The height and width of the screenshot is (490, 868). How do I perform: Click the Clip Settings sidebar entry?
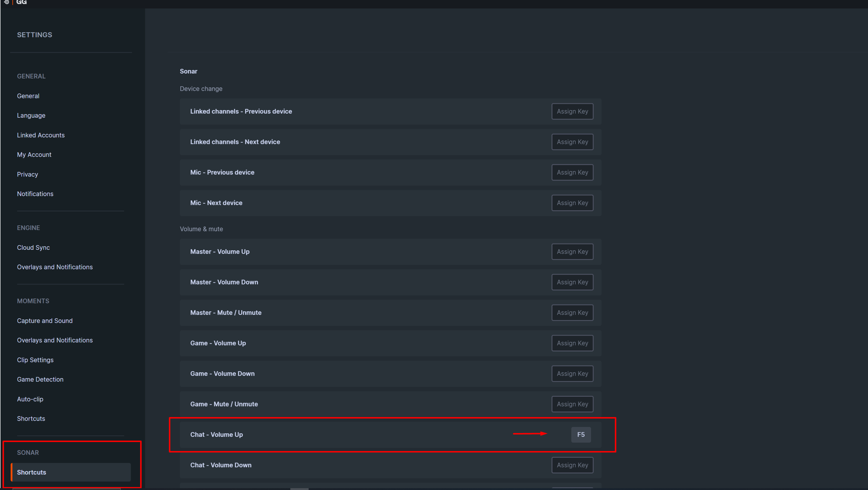click(35, 360)
